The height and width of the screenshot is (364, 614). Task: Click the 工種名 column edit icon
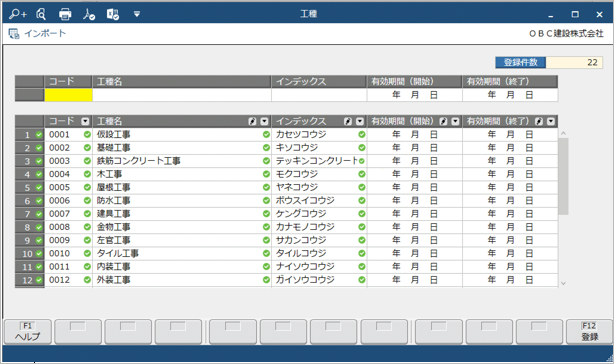252,121
